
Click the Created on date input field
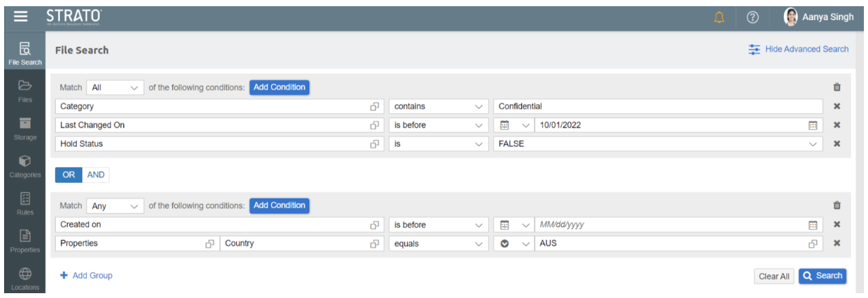[x=668, y=225]
